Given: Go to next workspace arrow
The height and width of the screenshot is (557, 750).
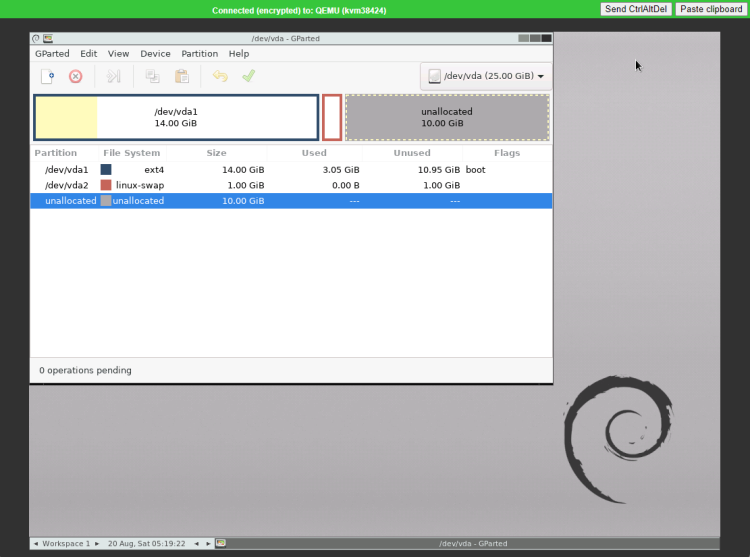Looking at the screenshot, I should 97,544.
